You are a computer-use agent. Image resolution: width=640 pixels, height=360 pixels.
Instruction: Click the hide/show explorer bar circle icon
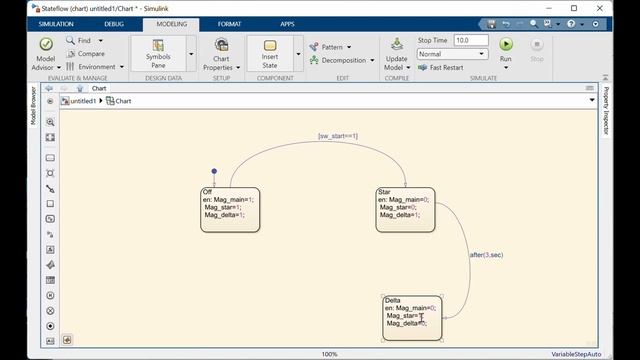50,101
